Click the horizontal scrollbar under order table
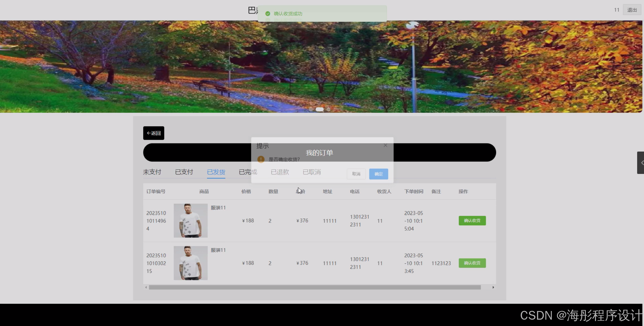644x326 pixels. coord(314,287)
